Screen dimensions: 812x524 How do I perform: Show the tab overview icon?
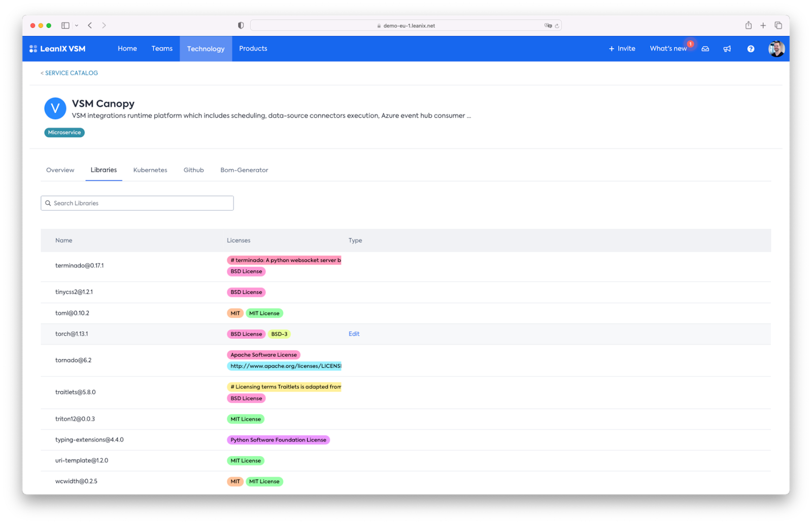pos(778,25)
